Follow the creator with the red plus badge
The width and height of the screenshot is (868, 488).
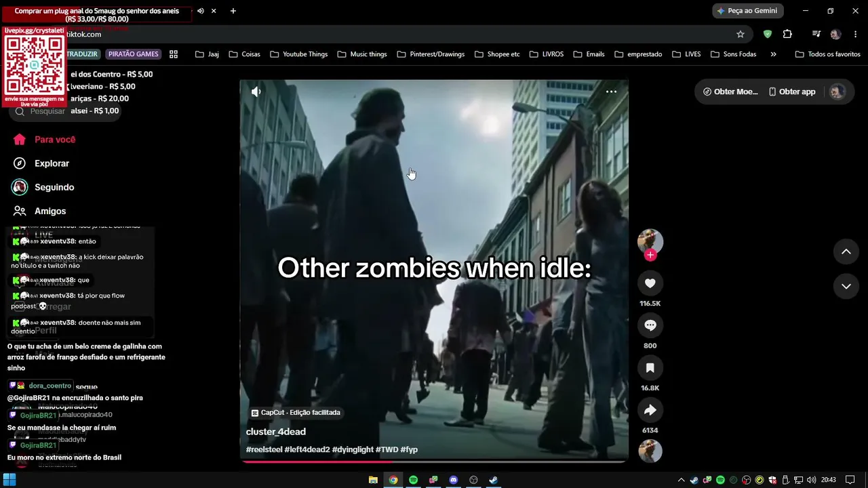tap(650, 255)
